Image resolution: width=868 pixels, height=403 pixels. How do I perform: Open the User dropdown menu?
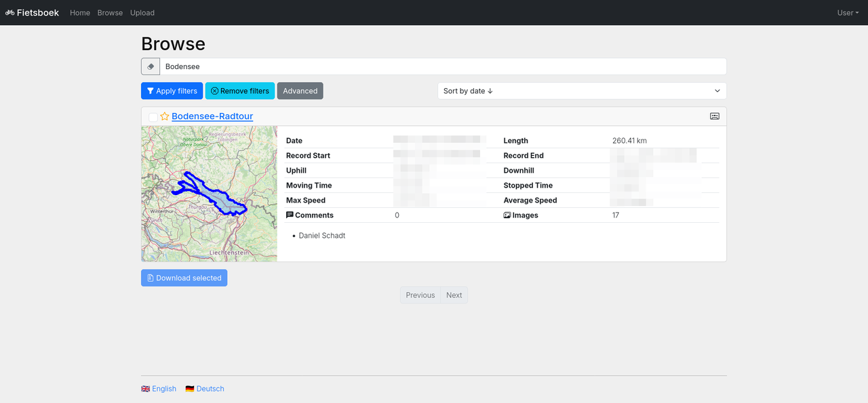point(847,13)
